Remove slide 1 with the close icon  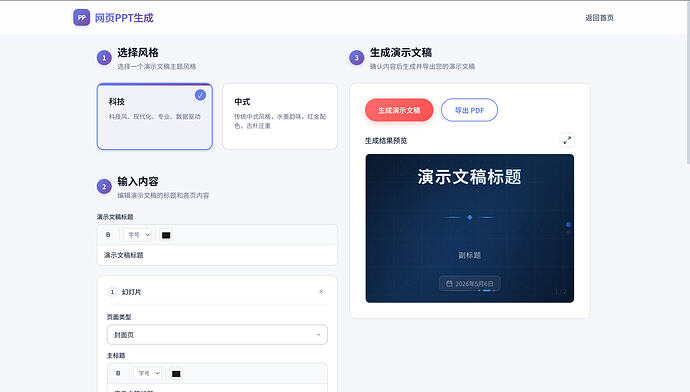[x=321, y=291]
